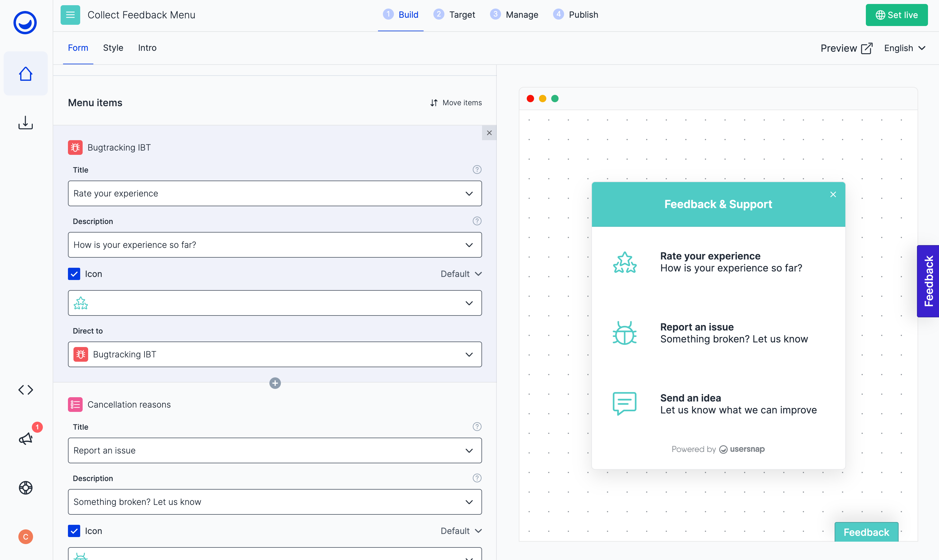Click the download icon in sidebar
939x560 pixels.
click(25, 123)
